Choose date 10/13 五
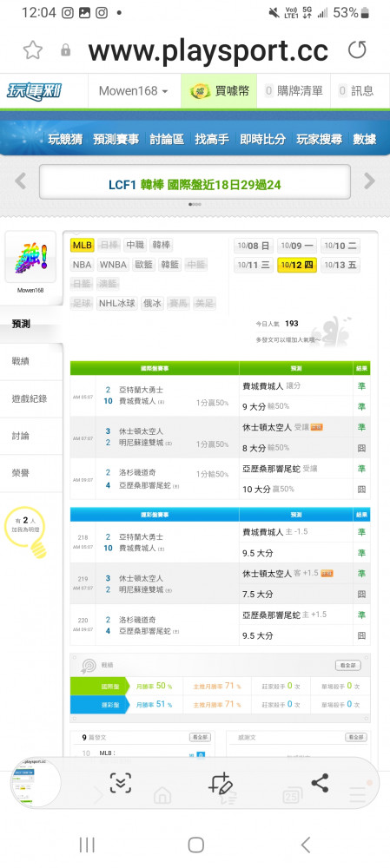Screen dimensions: 390x868 [340, 265]
